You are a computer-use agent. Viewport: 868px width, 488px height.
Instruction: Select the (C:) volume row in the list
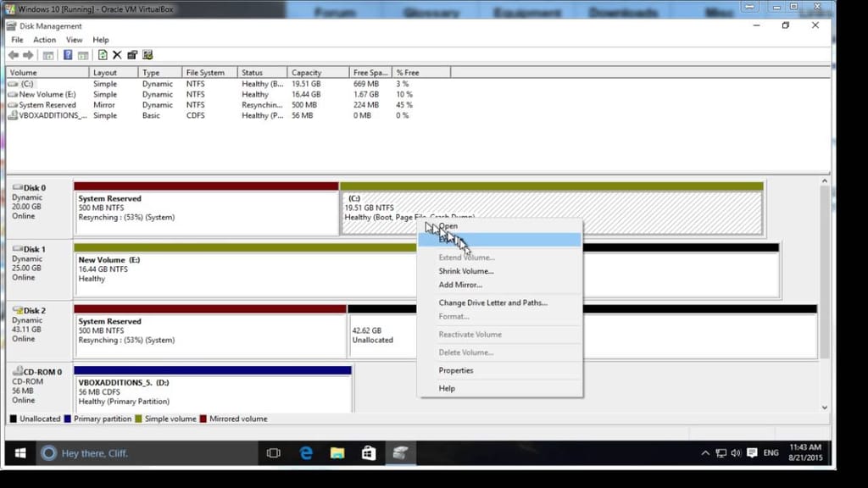click(x=228, y=84)
